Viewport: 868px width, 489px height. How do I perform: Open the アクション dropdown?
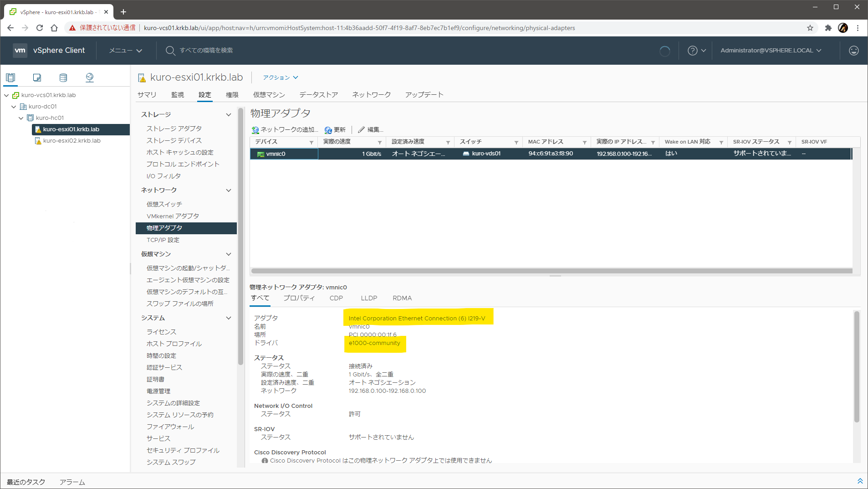pyautogui.click(x=281, y=77)
